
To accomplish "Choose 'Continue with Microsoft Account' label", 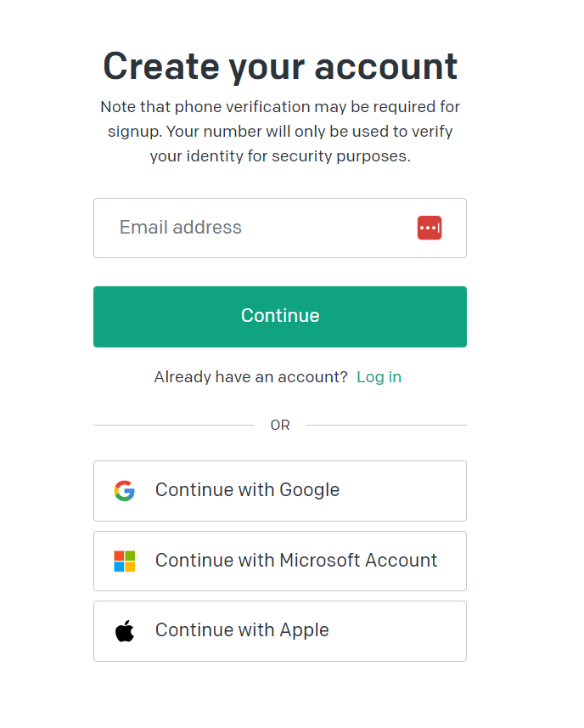I will [x=296, y=561].
